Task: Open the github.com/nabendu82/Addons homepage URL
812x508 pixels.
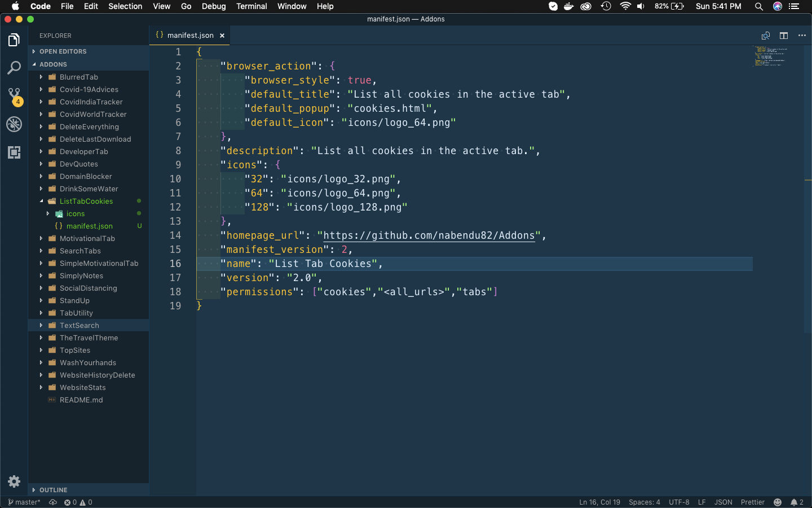Action: [429, 235]
